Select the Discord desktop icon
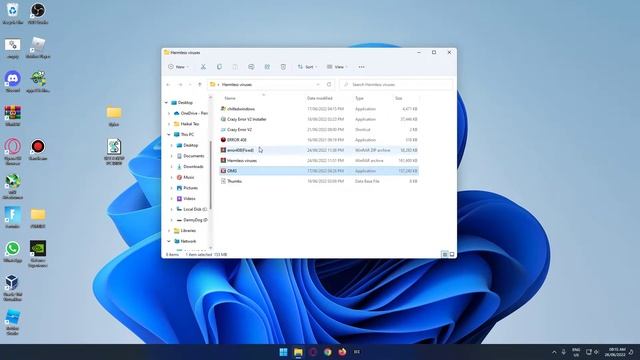Screen dimensions: 640x360 [13, 81]
